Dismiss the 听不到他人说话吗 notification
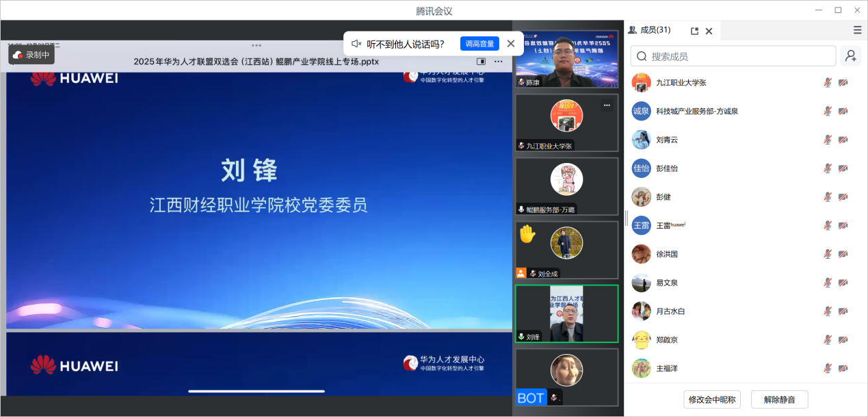Viewport: 868px width, 417px height. [x=511, y=44]
